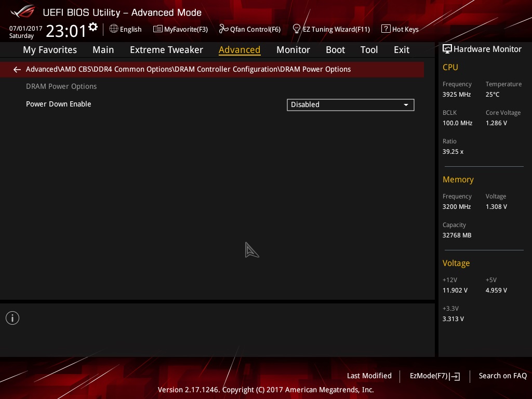The height and width of the screenshot is (399, 532).
Task: Click the breadcrumb path text
Action: point(188,69)
